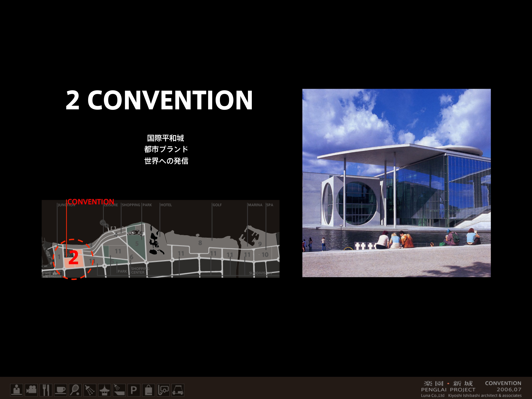Screen dimensions: 532x399
Task: Click the PENGLAI PROJECT footer text
Action: [448, 390]
